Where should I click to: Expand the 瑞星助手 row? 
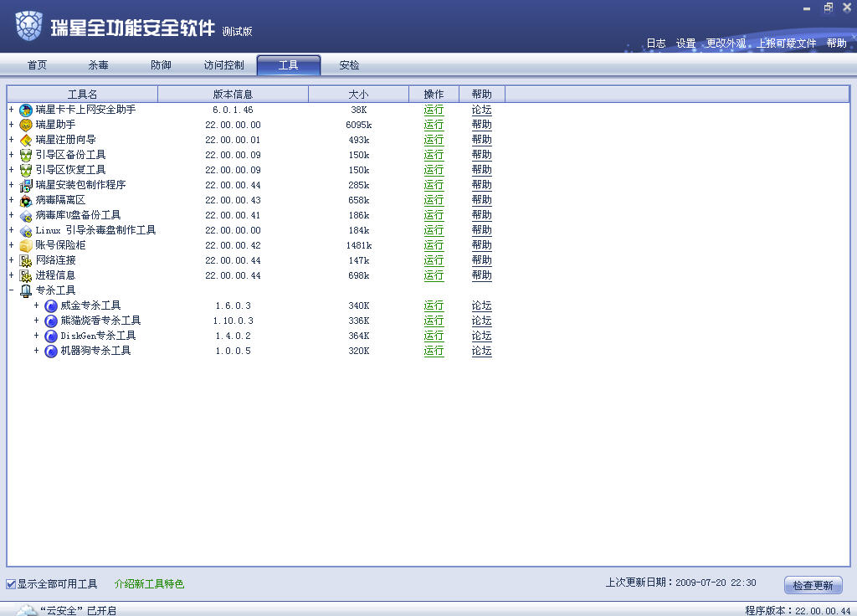click(11, 125)
